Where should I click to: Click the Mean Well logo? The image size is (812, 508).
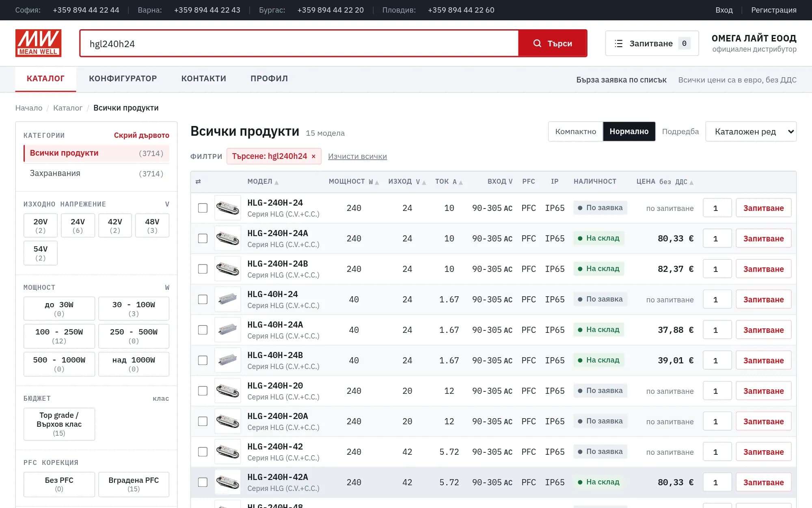tap(38, 43)
